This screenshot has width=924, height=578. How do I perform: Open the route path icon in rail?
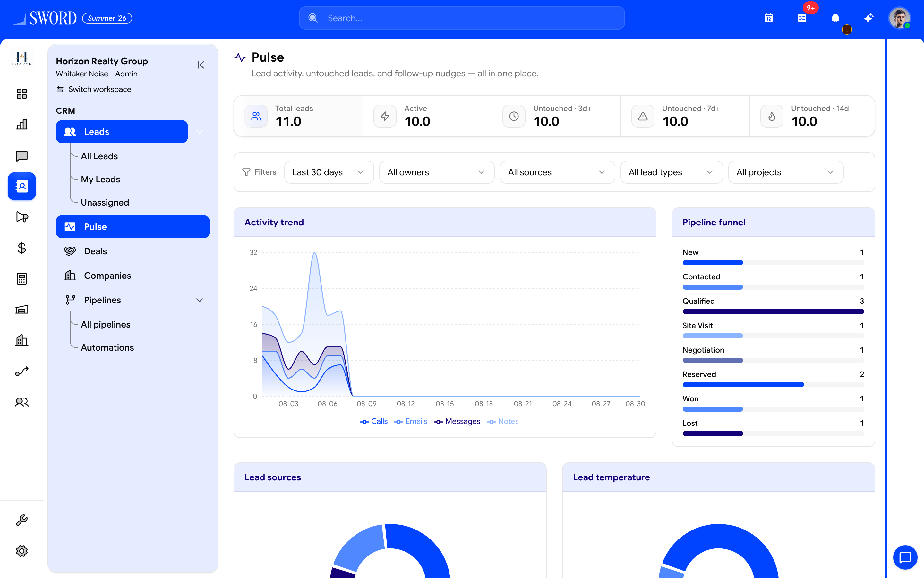point(22,371)
